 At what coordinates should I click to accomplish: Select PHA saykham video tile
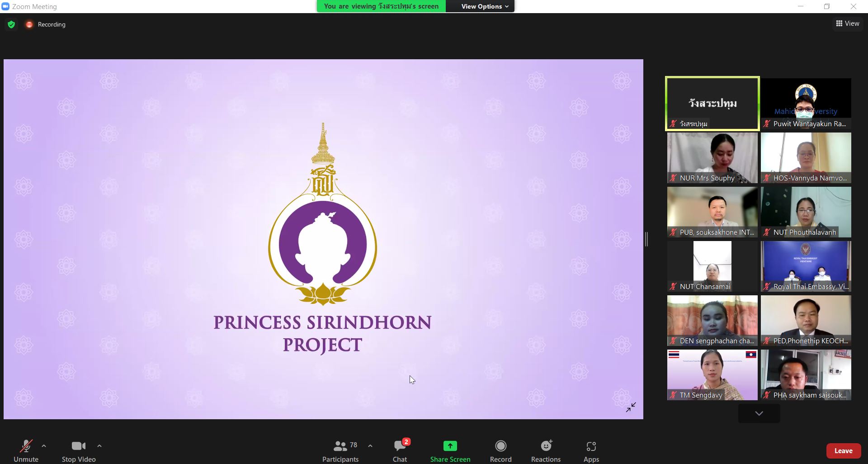click(x=806, y=375)
